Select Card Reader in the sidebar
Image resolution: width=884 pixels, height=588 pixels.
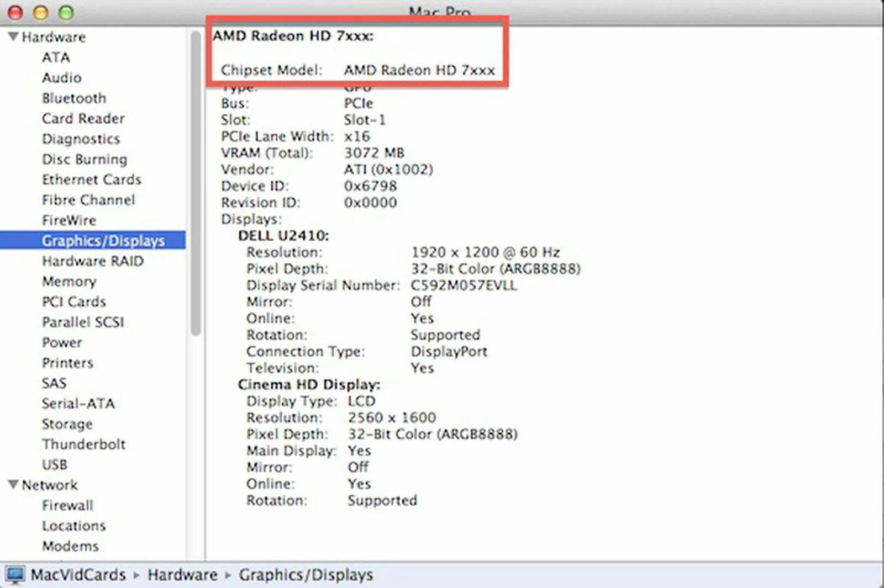[x=83, y=119]
